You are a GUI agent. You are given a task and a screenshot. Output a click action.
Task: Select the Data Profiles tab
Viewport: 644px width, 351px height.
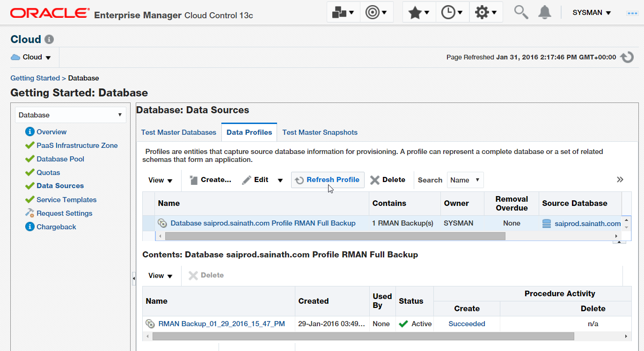(249, 132)
